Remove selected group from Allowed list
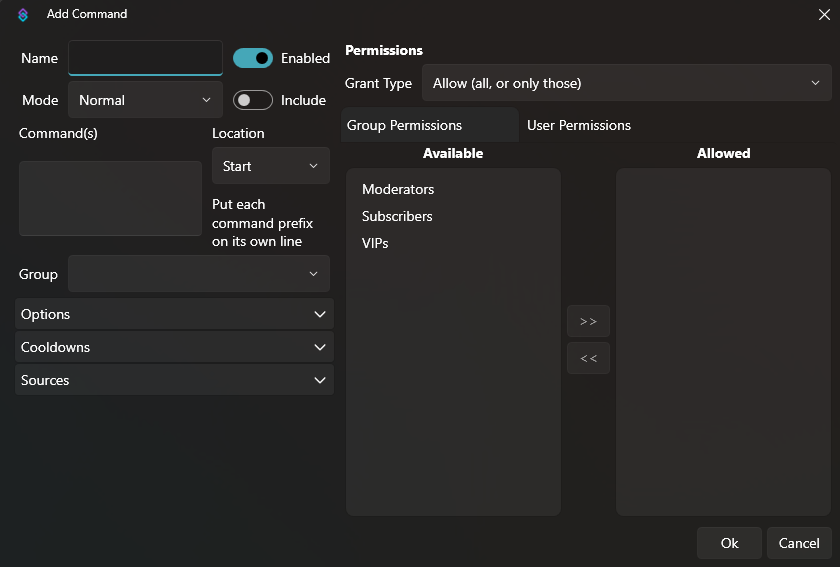 coord(588,358)
